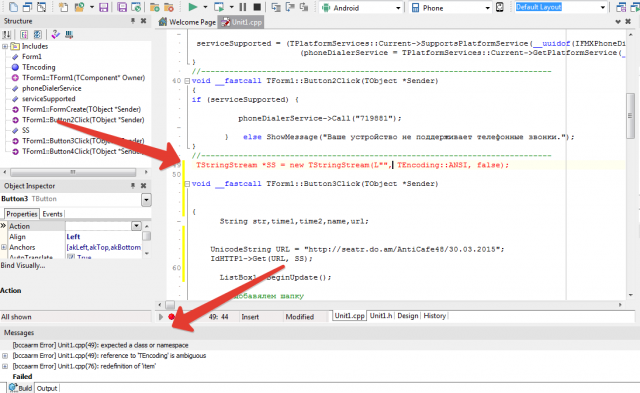Close the Structure panel
This screenshot has height=393, width=640.
pos(143,20)
